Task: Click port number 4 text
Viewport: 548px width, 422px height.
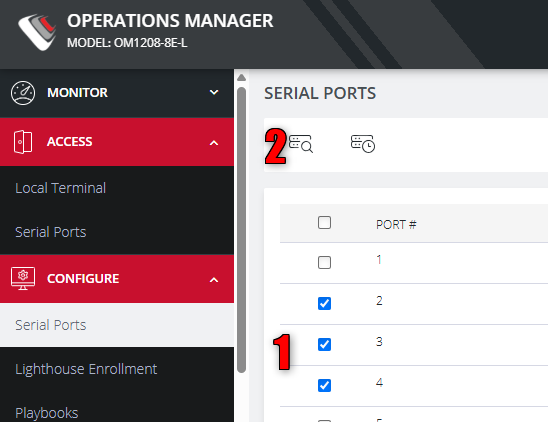Action: coord(380,382)
